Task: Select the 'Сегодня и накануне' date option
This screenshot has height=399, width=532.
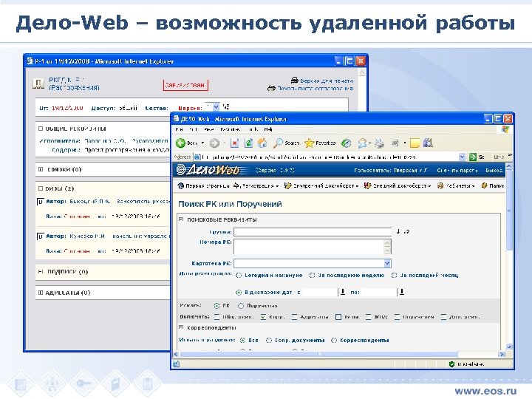Action: point(239,276)
